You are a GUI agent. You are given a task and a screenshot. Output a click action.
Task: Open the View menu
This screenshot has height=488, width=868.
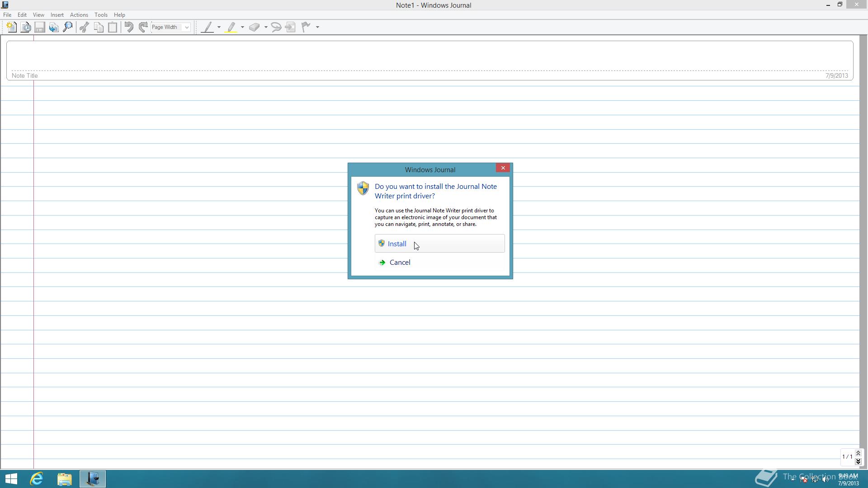pyautogui.click(x=38, y=15)
